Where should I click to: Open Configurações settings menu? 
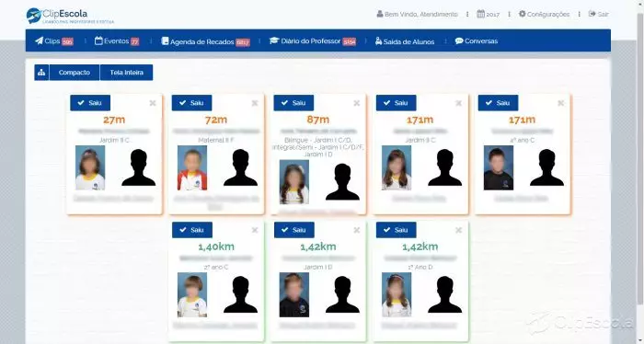(x=545, y=15)
